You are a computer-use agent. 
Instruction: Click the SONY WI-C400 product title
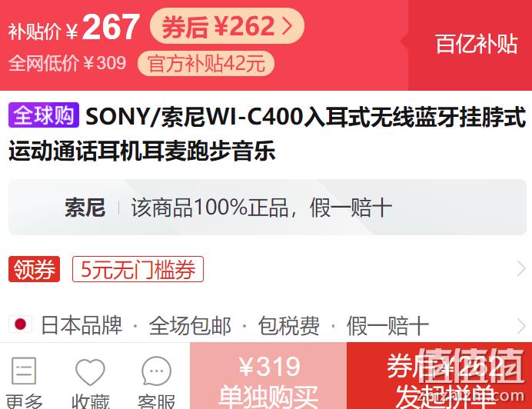(268, 133)
